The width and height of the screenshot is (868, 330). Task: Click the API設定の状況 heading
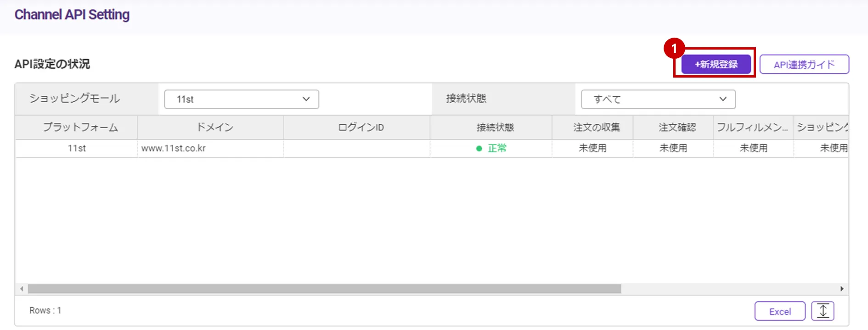click(x=52, y=64)
